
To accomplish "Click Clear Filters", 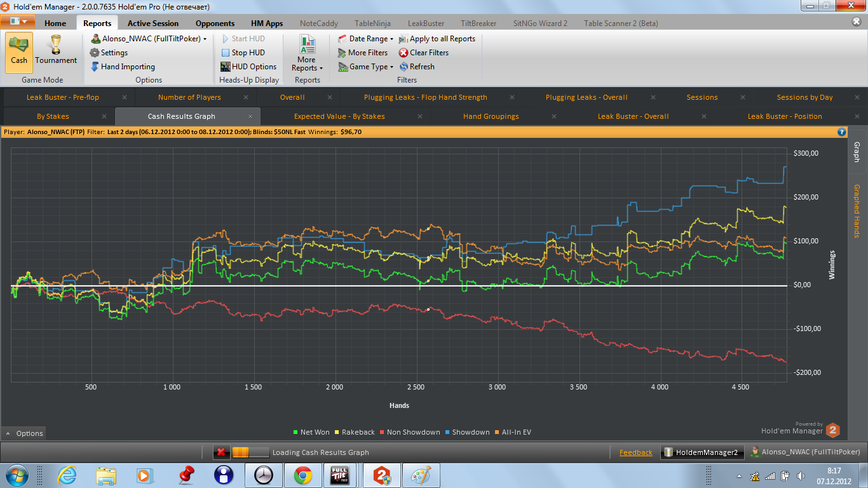I will tap(424, 53).
